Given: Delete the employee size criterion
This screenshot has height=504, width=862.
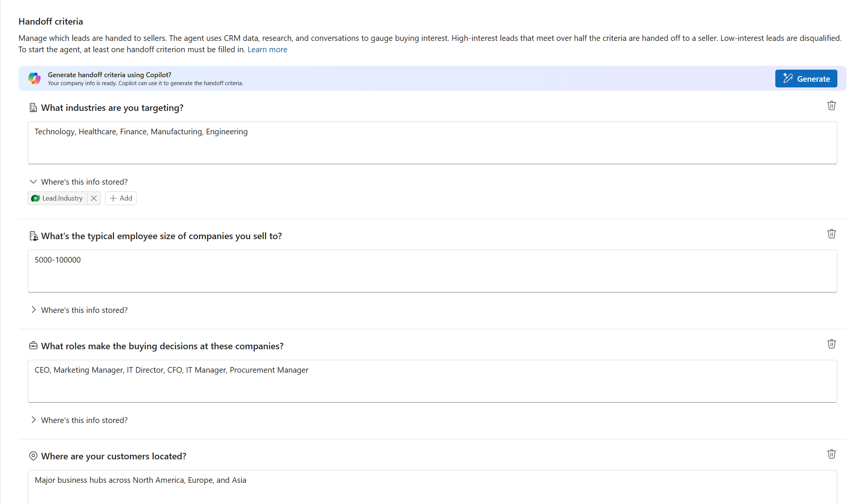Looking at the screenshot, I should pos(831,234).
